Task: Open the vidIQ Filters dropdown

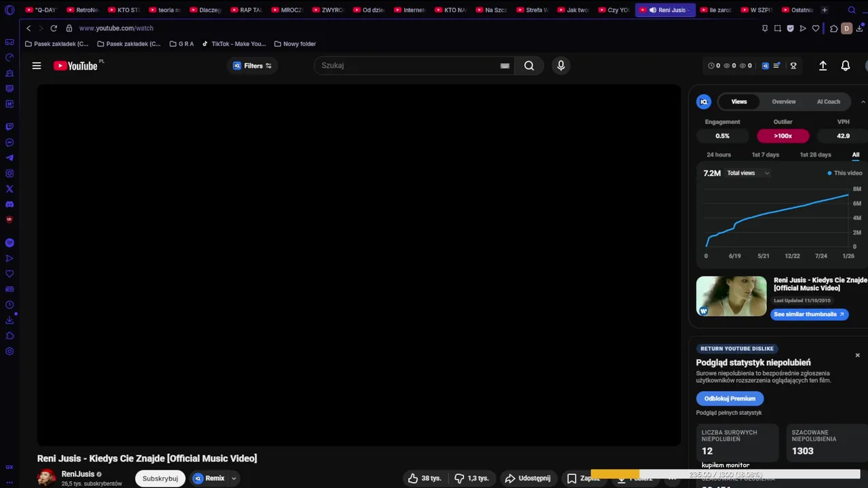Action: click(252, 66)
